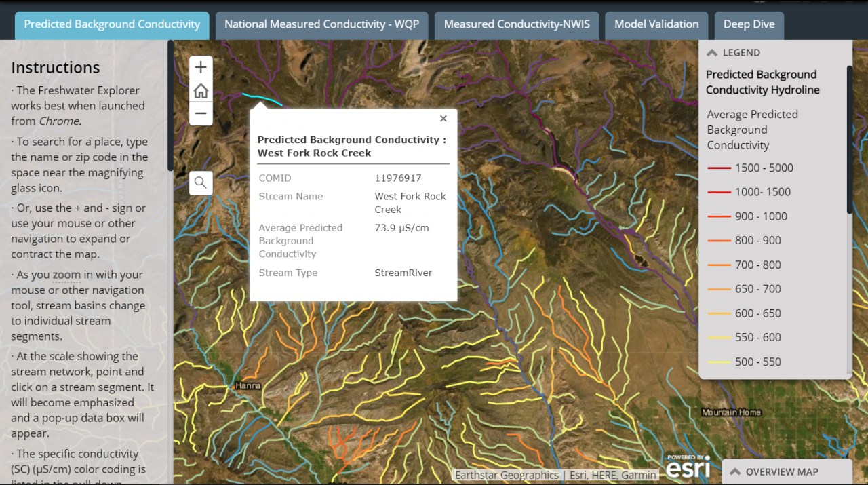Click the underlined zoom link in instructions

66,274
